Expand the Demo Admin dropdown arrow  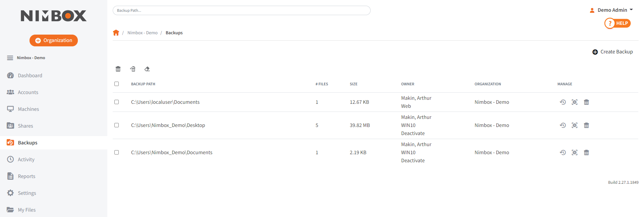pos(631,10)
